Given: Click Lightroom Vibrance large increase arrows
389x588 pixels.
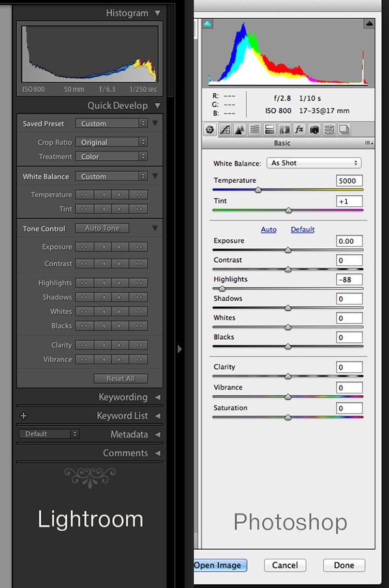Looking at the screenshot, I should [x=139, y=359].
